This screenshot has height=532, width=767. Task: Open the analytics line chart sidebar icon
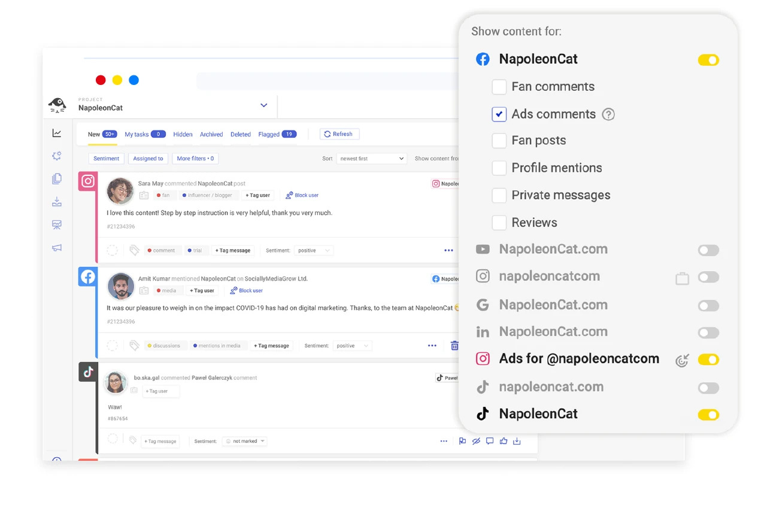(57, 133)
